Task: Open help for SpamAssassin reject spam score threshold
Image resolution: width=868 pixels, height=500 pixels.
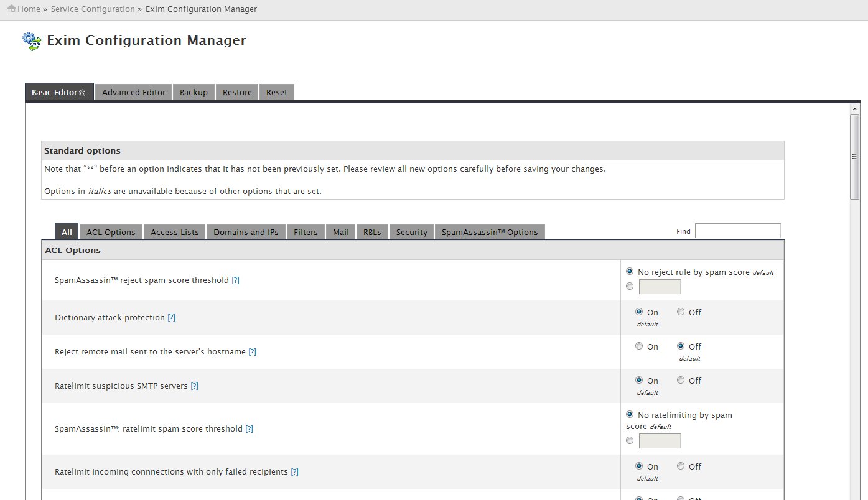Action: pos(235,280)
